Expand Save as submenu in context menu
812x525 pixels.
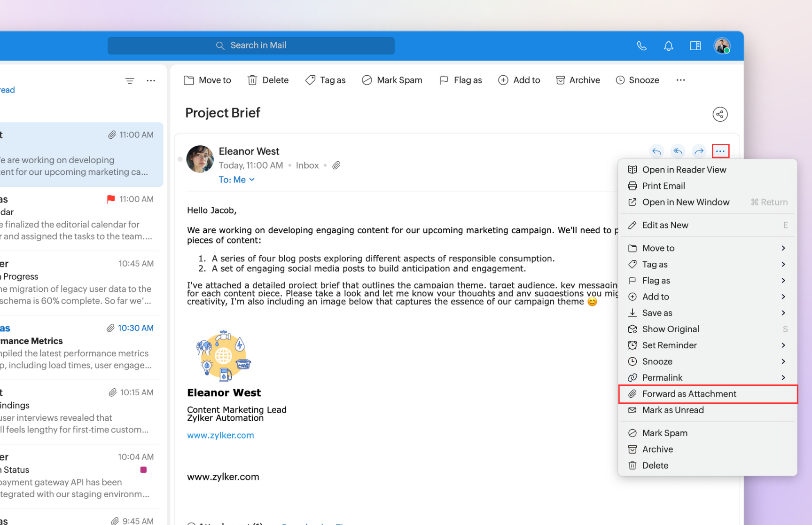point(708,313)
